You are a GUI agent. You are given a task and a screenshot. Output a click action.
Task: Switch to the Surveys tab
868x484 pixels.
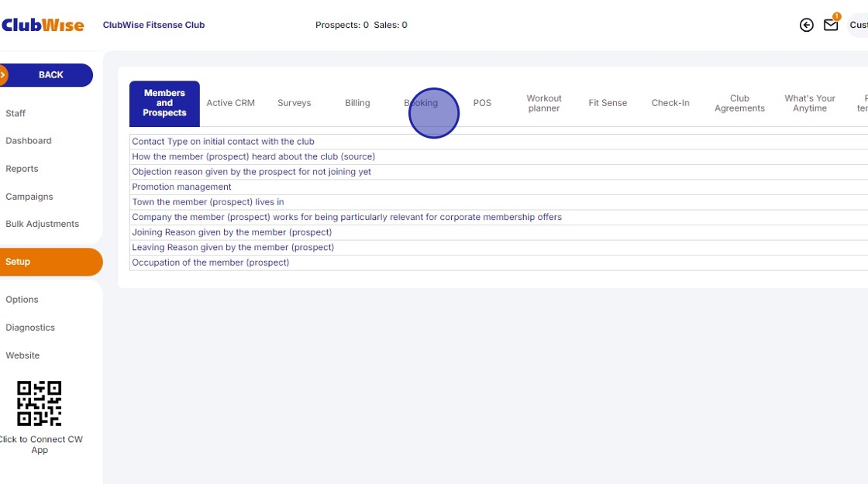tap(294, 103)
